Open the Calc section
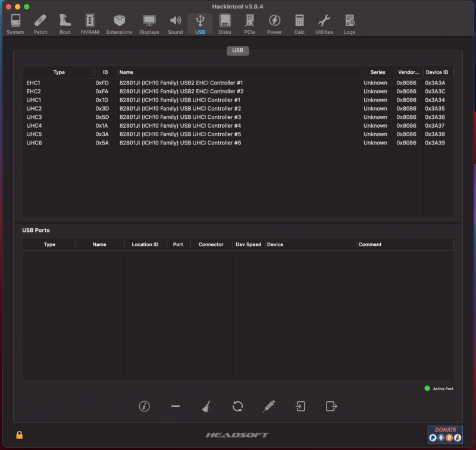Viewport: 476px width, 450px height. [299, 24]
